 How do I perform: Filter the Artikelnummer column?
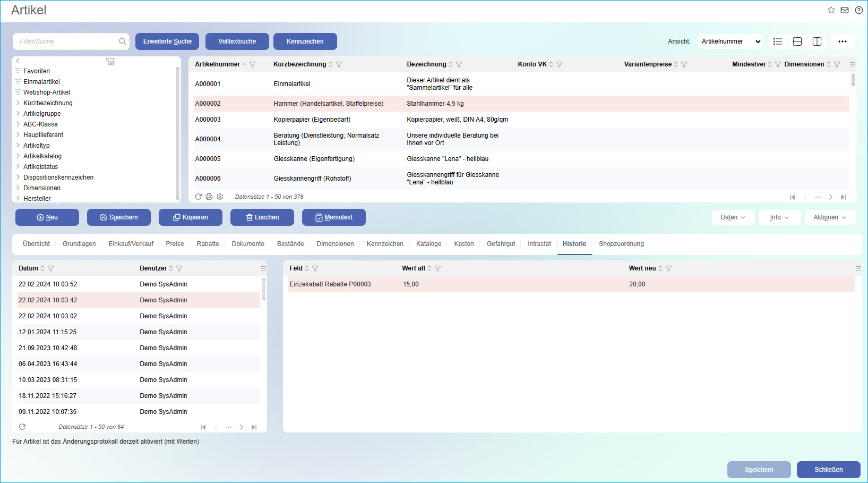[x=253, y=64]
